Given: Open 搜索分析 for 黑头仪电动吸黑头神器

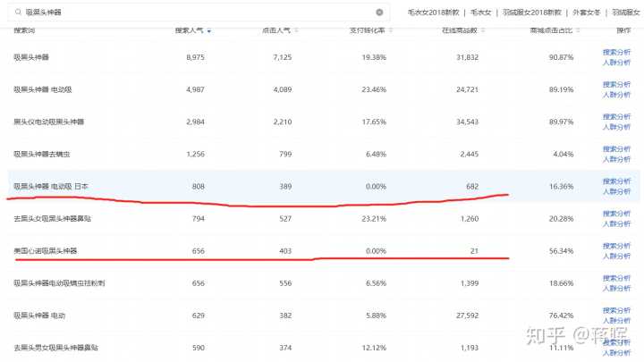Looking at the screenshot, I should point(616,116).
